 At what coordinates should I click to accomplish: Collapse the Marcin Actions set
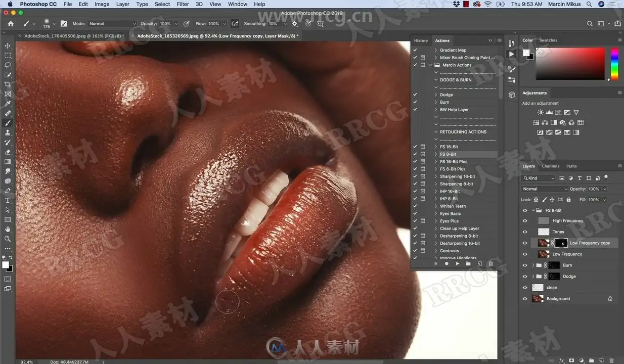[x=430, y=65]
